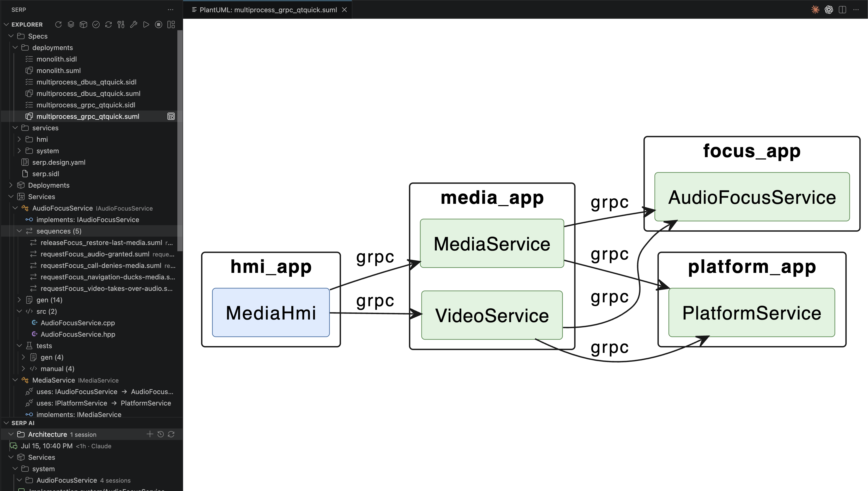Open monolith.sidl file
The width and height of the screenshot is (868, 491).
[x=89, y=59]
